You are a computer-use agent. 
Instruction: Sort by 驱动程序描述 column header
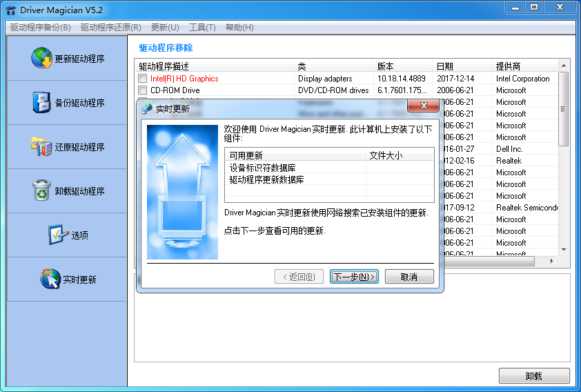[x=214, y=66]
